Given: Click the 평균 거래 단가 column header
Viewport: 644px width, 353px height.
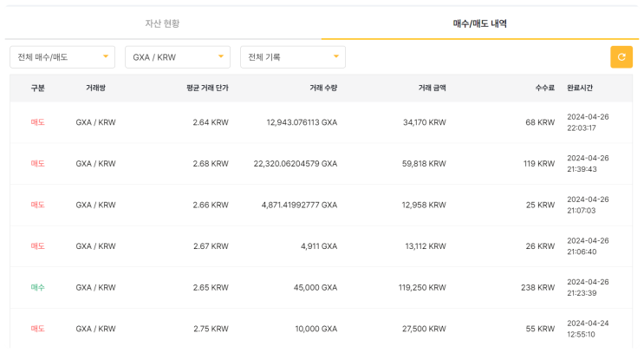Looking at the screenshot, I should (x=207, y=88).
